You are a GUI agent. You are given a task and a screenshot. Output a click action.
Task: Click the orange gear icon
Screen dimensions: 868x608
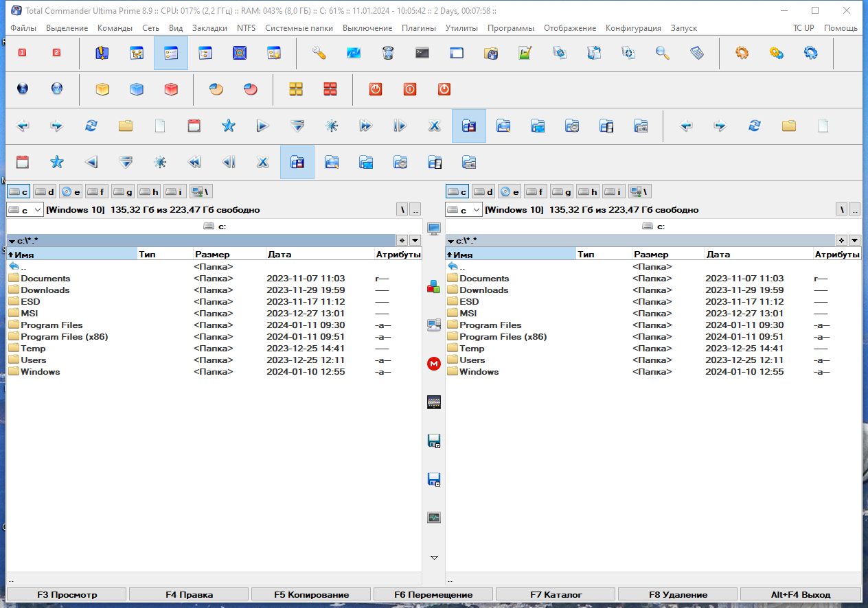pos(742,53)
